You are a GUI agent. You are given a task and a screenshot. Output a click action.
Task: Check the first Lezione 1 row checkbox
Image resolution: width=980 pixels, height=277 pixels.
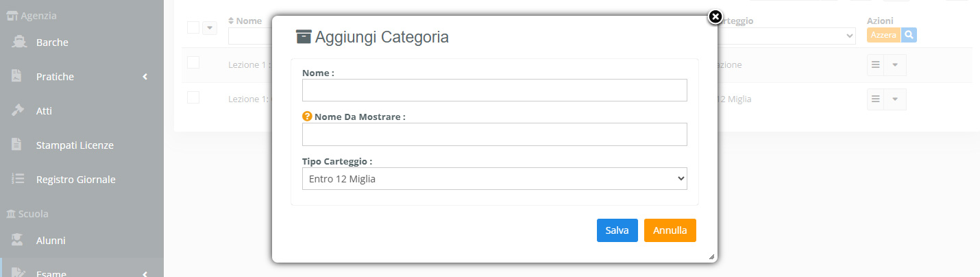[x=193, y=62]
